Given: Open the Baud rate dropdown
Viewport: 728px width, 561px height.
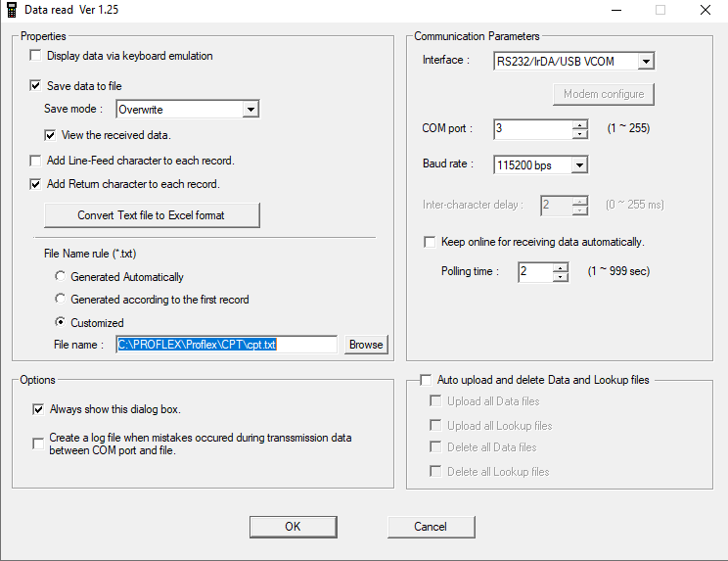Looking at the screenshot, I should pyautogui.click(x=579, y=165).
